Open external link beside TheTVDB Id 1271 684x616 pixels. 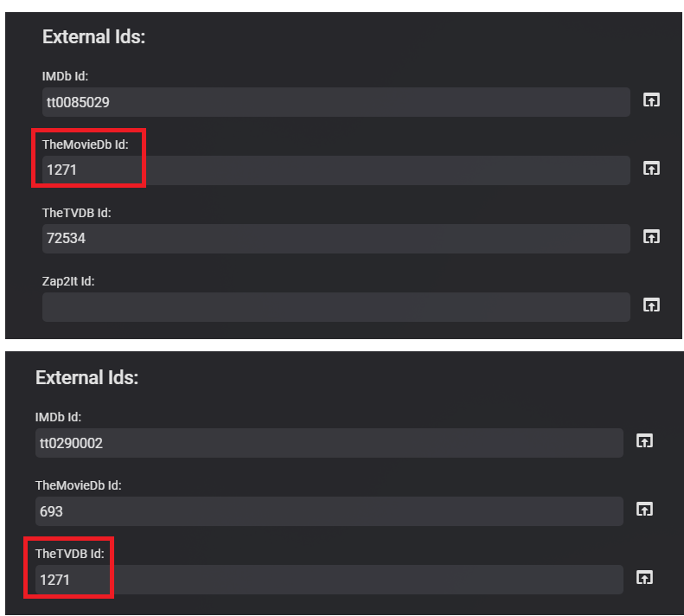pos(644,578)
